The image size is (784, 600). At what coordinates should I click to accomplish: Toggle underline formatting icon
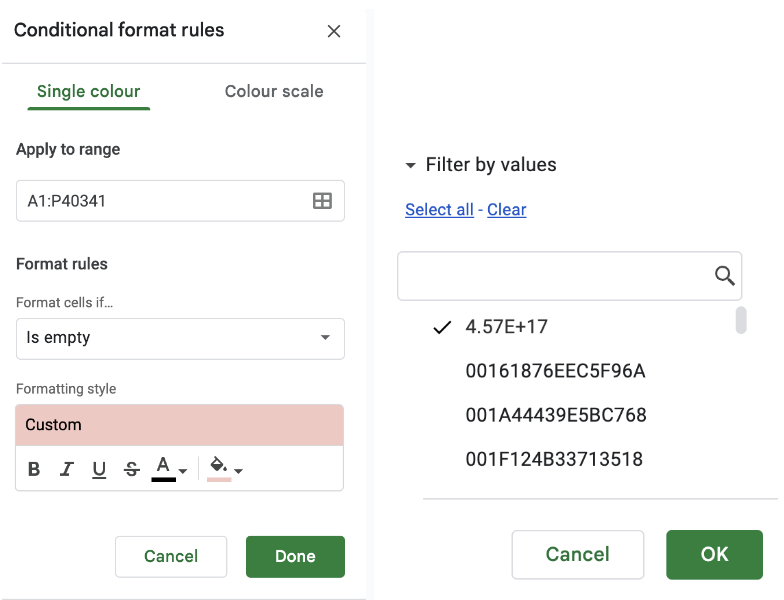99,469
